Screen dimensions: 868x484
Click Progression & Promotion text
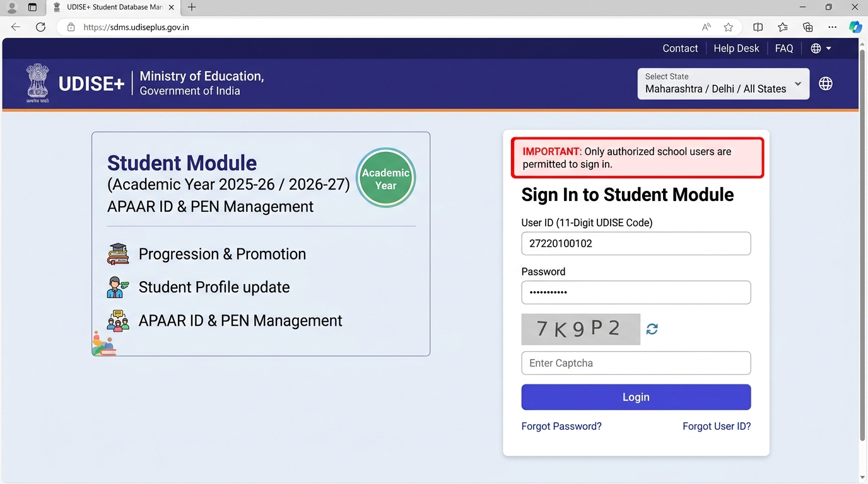[222, 254]
